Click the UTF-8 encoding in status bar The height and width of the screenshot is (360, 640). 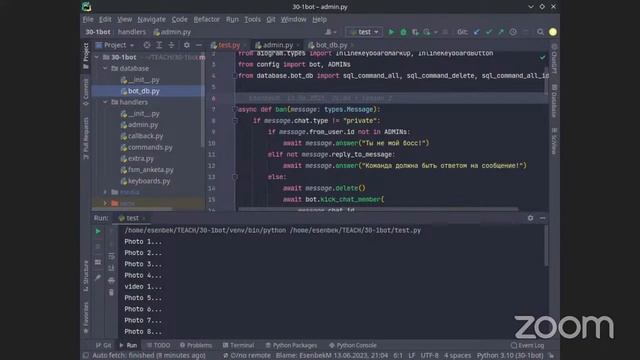point(429,356)
